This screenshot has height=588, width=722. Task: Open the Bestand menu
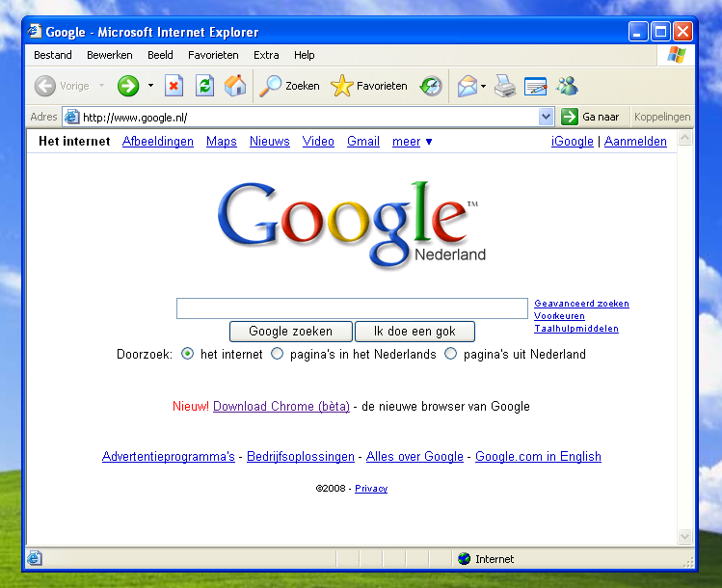click(x=53, y=55)
